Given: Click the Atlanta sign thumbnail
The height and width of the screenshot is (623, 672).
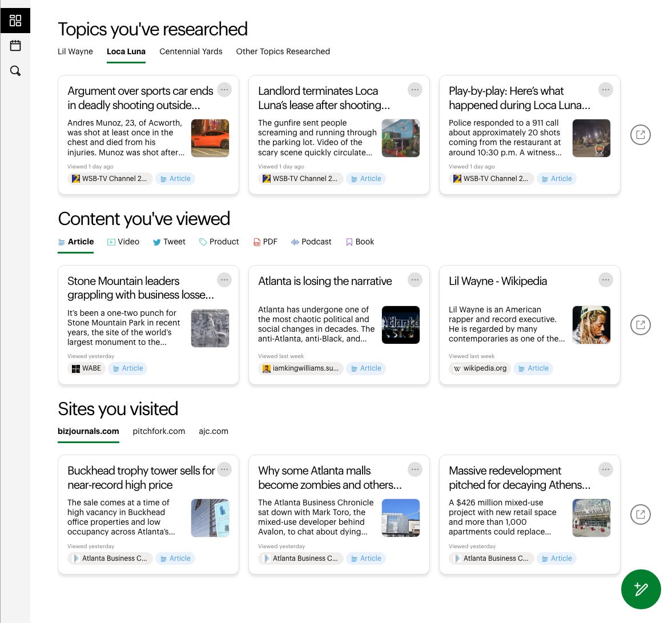Looking at the screenshot, I should [x=401, y=324].
